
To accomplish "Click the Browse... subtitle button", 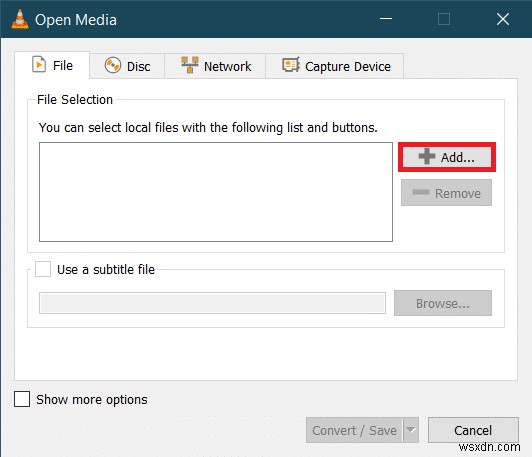I will pos(443,303).
